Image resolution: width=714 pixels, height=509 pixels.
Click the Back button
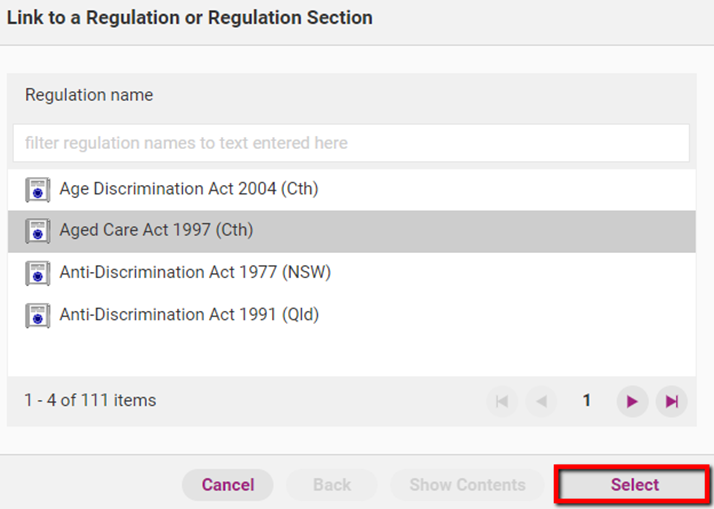pyautogui.click(x=332, y=485)
